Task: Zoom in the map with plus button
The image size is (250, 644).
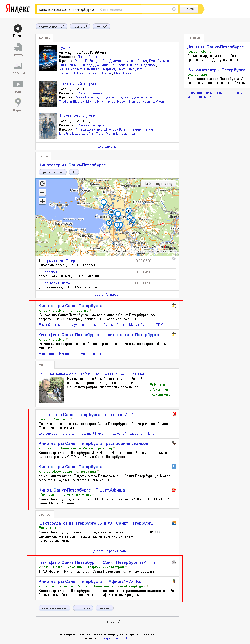Action: pos(42,201)
